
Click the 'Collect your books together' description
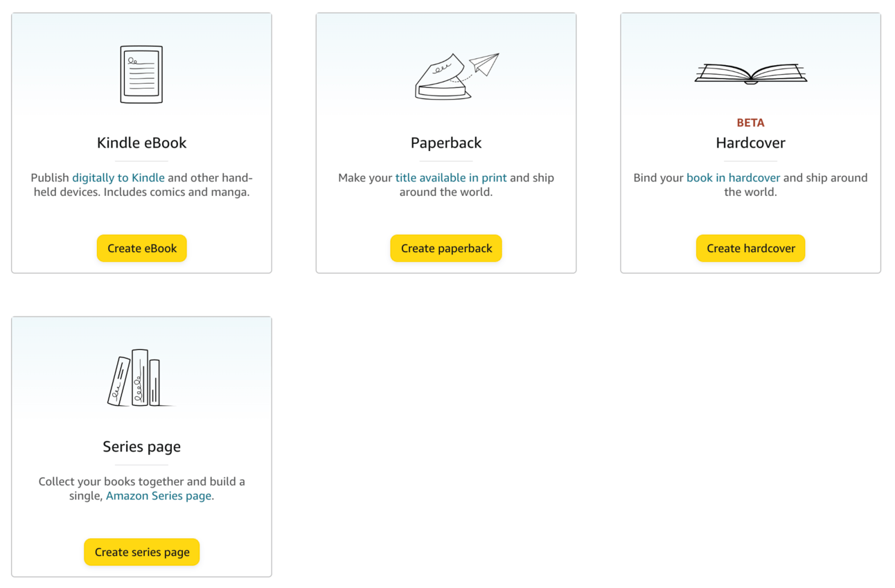[141, 481]
